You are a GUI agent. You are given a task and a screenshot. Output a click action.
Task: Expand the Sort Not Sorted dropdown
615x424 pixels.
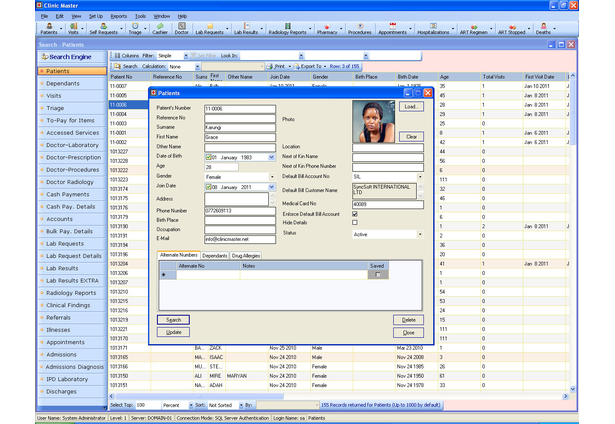pos(241,405)
